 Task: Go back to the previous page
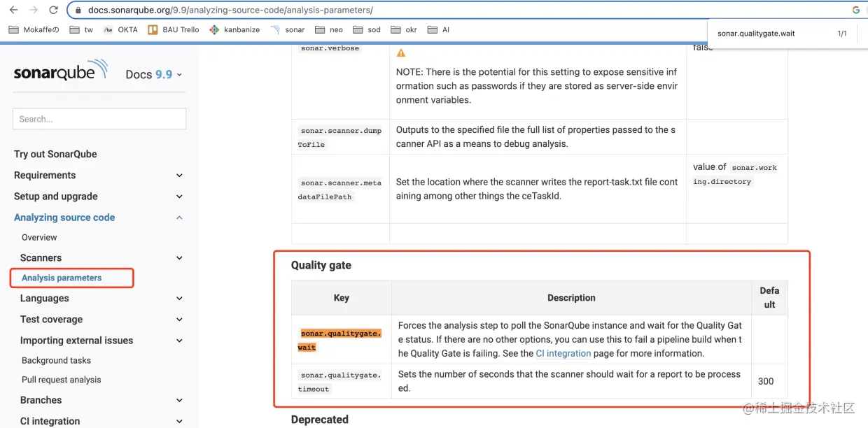[x=13, y=10]
